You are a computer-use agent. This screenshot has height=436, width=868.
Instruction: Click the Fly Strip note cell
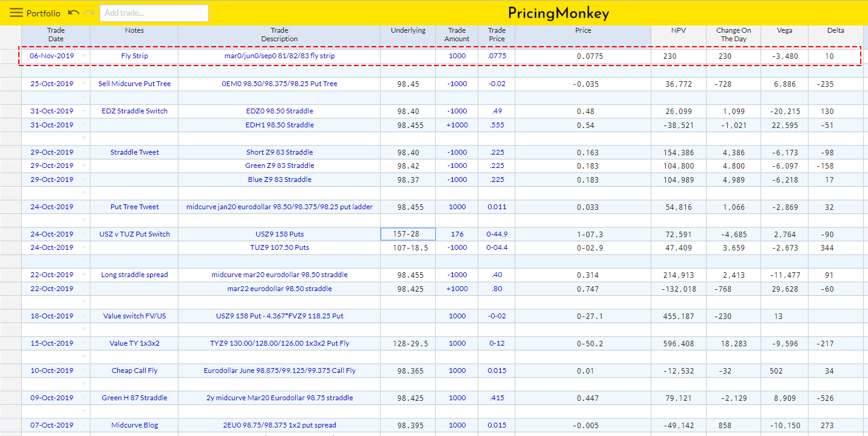point(134,56)
